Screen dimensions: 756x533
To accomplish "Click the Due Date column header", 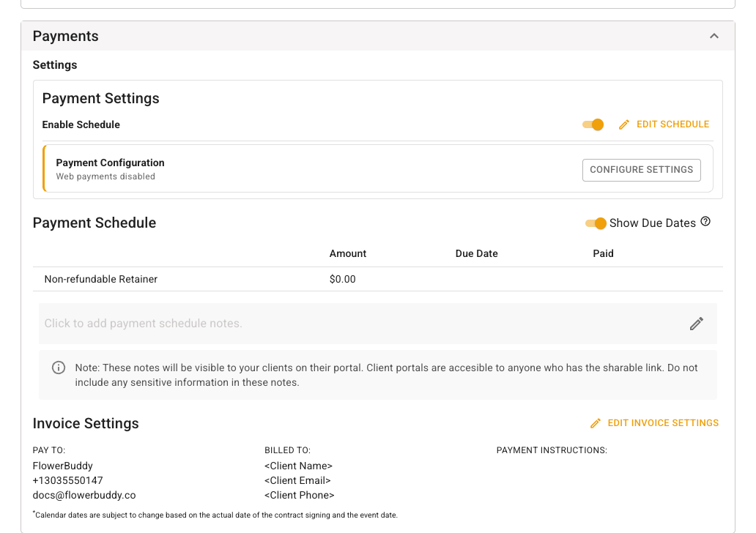I will pos(476,253).
